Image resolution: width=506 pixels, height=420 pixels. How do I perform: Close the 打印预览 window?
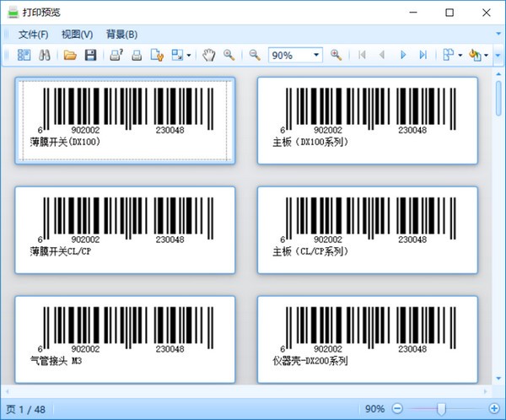coord(487,13)
